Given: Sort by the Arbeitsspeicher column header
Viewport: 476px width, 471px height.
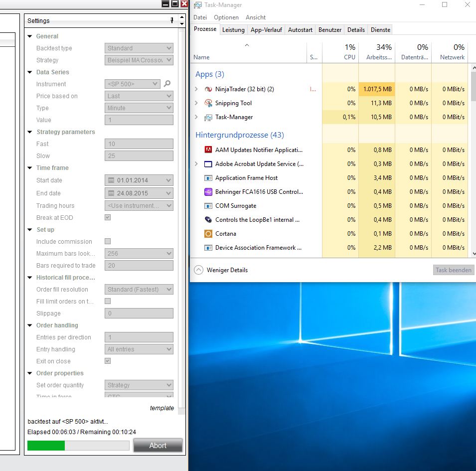Looking at the screenshot, I should 377,52.
